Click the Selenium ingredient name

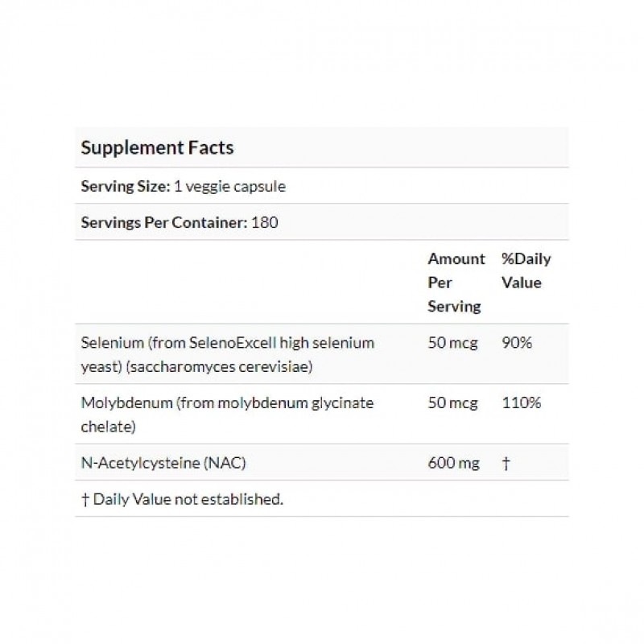(111, 343)
